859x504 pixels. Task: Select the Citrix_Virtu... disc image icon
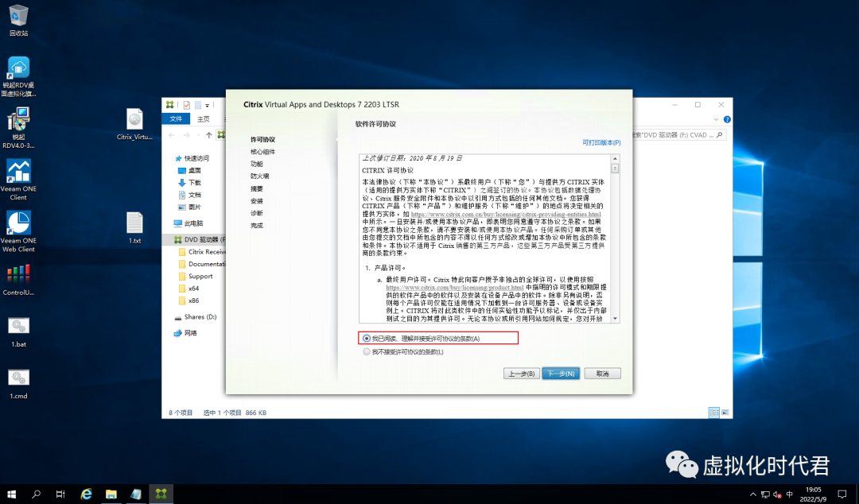pyautogui.click(x=134, y=124)
